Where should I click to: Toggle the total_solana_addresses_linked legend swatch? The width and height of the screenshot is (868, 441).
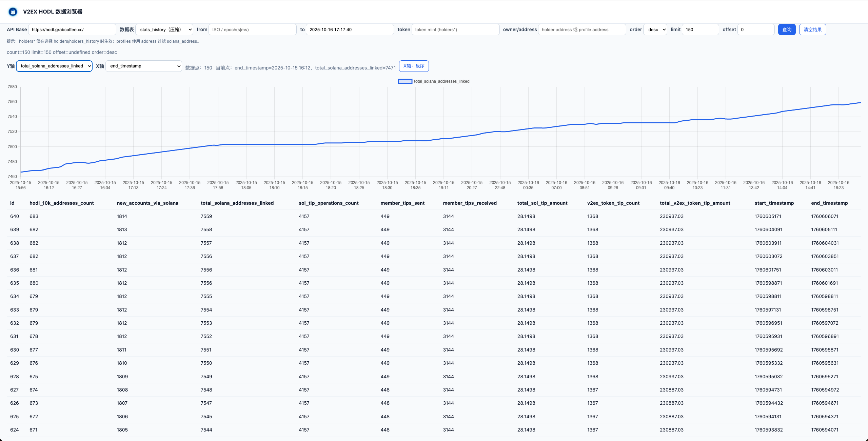(405, 81)
